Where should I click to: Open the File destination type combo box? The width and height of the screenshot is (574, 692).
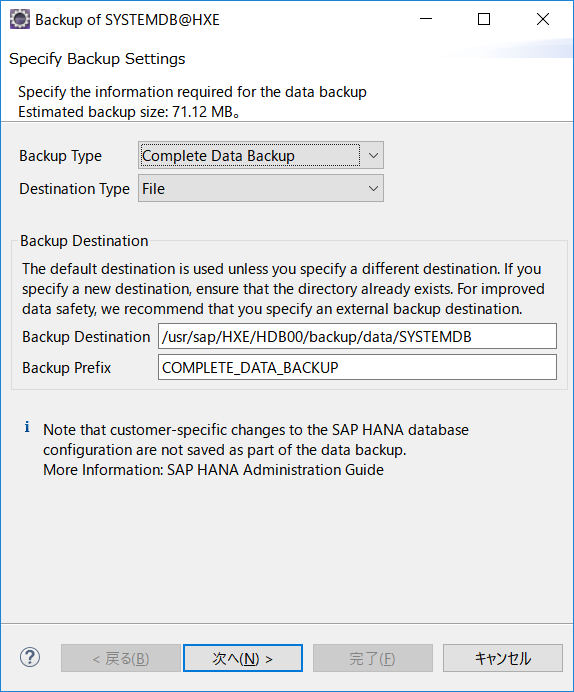pyautogui.click(x=261, y=188)
